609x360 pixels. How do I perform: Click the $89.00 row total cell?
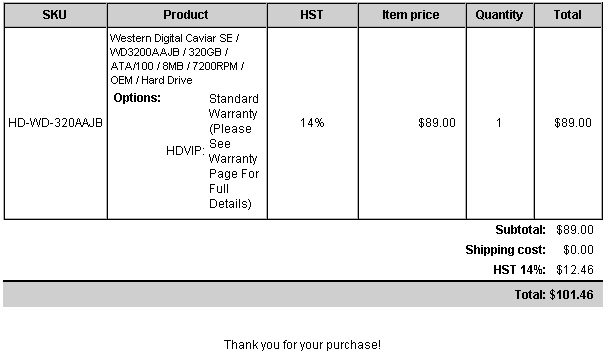click(573, 123)
